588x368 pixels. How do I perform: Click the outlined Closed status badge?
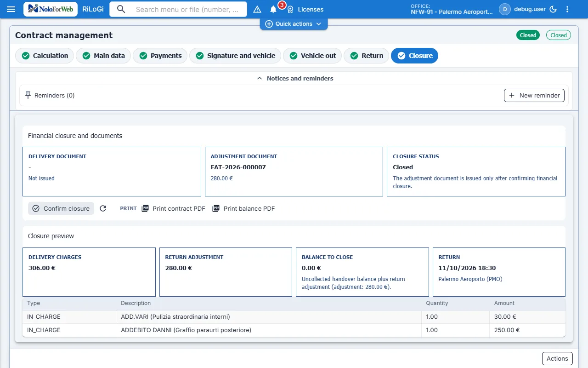559,35
